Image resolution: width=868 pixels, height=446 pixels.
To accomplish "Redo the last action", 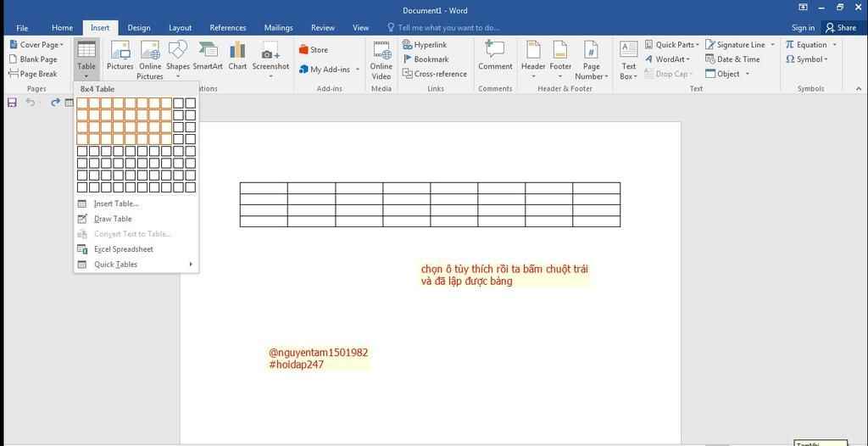I will pos(55,103).
